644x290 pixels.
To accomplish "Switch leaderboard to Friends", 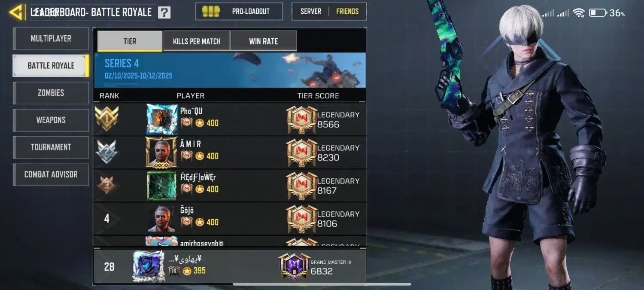I will pos(347,12).
